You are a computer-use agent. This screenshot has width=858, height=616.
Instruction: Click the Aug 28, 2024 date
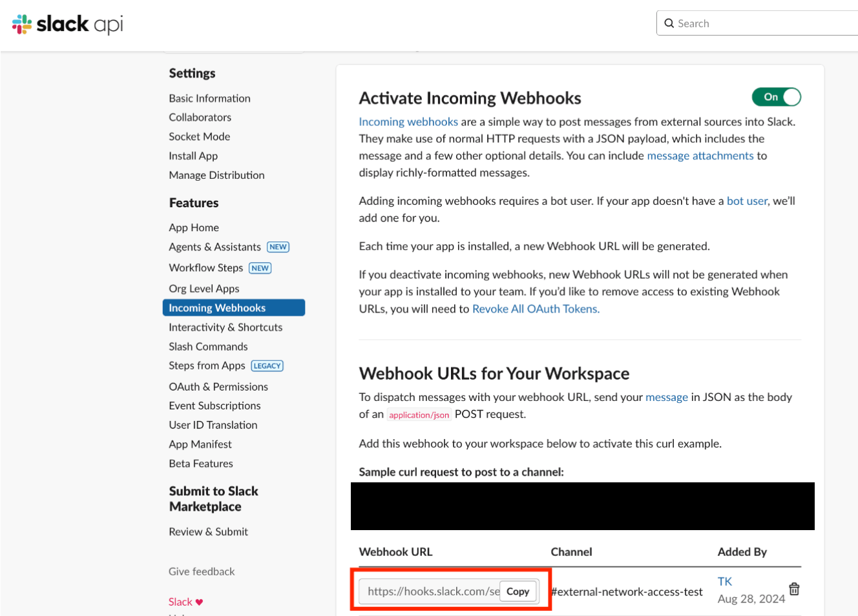tap(751, 599)
